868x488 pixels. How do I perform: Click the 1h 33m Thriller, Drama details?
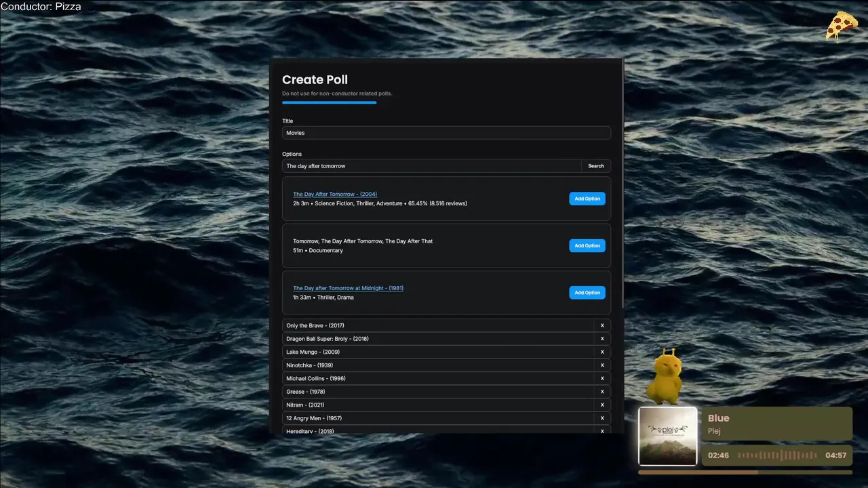pyautogui.click(x=323, y=298)
